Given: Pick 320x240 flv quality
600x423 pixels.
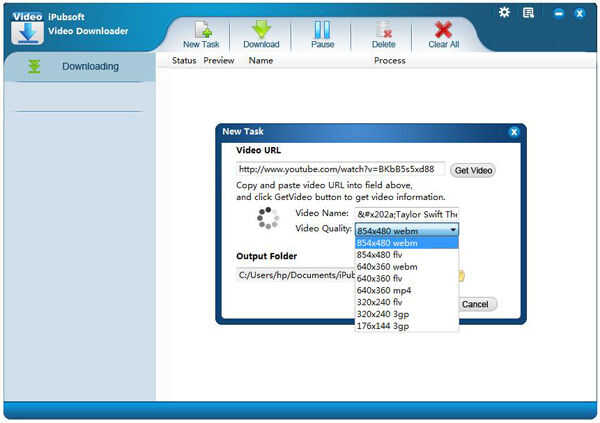Looking at the screenshot, I should tap(407, 302).
